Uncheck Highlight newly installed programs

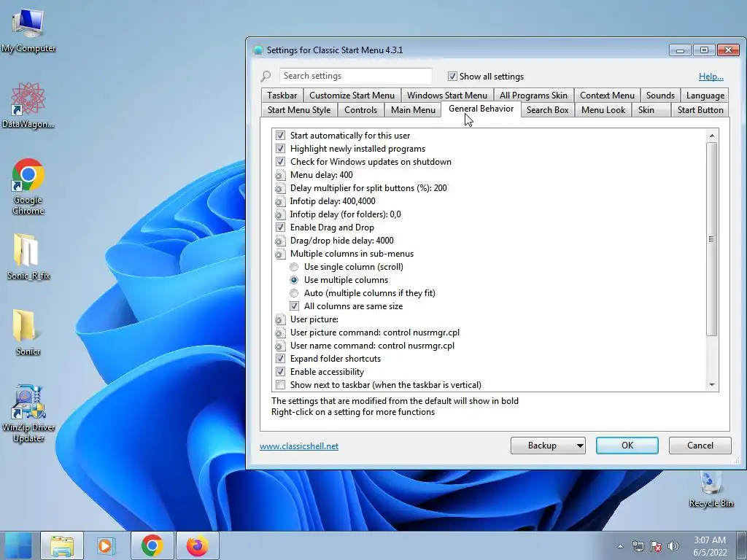point(280,149)
